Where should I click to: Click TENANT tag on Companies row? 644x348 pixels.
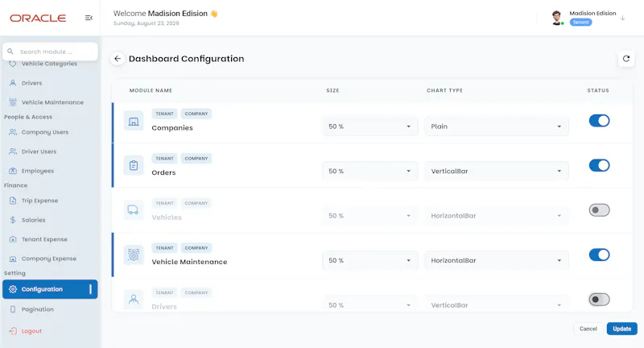point(164,114)
